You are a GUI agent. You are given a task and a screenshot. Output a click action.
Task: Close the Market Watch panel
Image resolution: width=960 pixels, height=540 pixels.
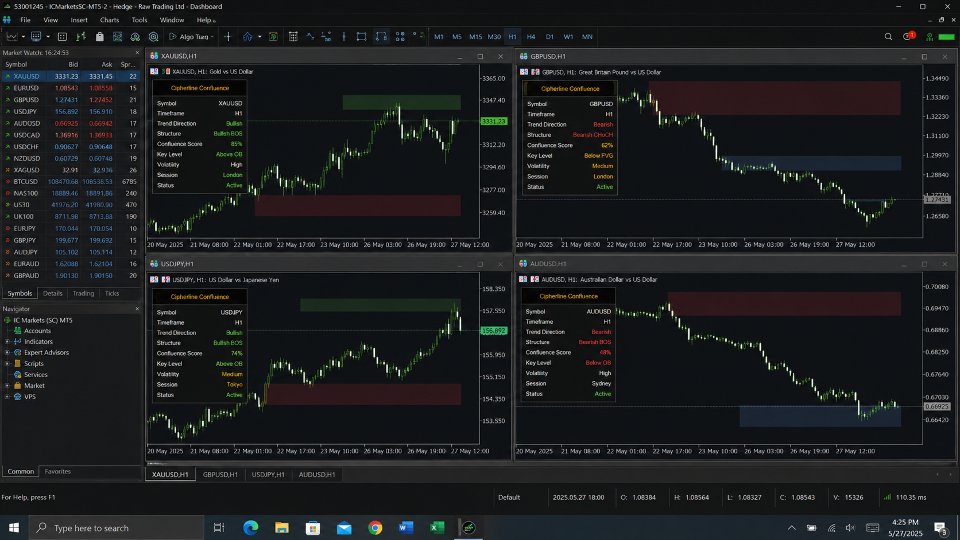click(137, 53)
